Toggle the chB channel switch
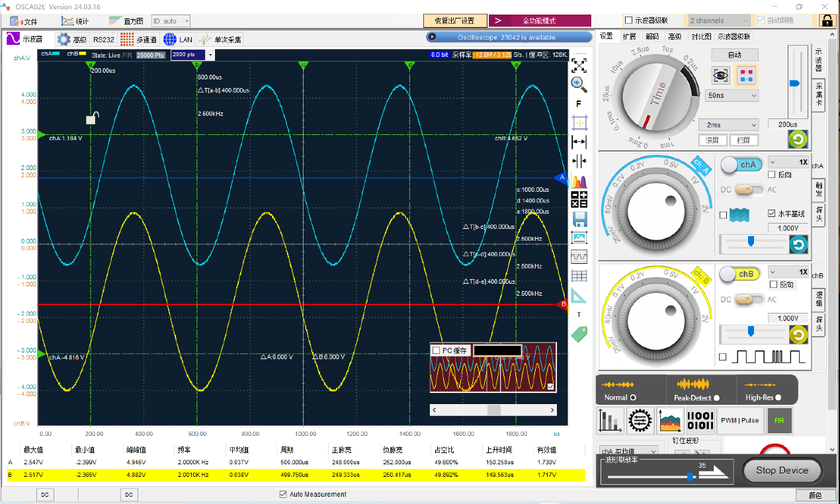840x504 pixels. 739,274
